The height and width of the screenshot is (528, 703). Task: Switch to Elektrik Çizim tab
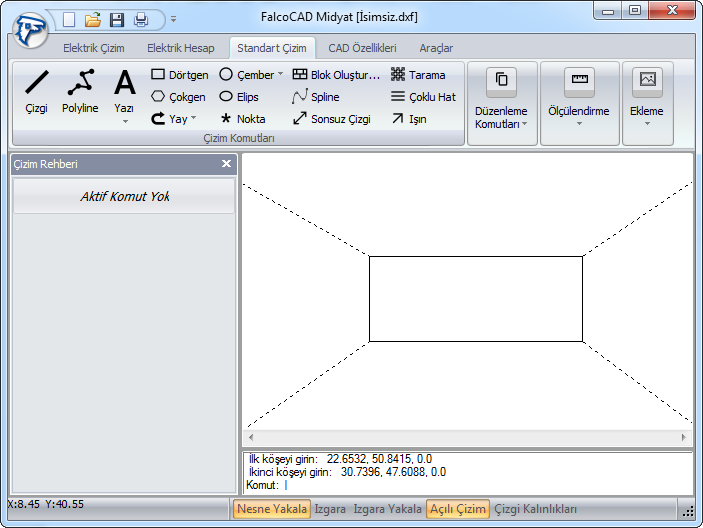point(94,48)
